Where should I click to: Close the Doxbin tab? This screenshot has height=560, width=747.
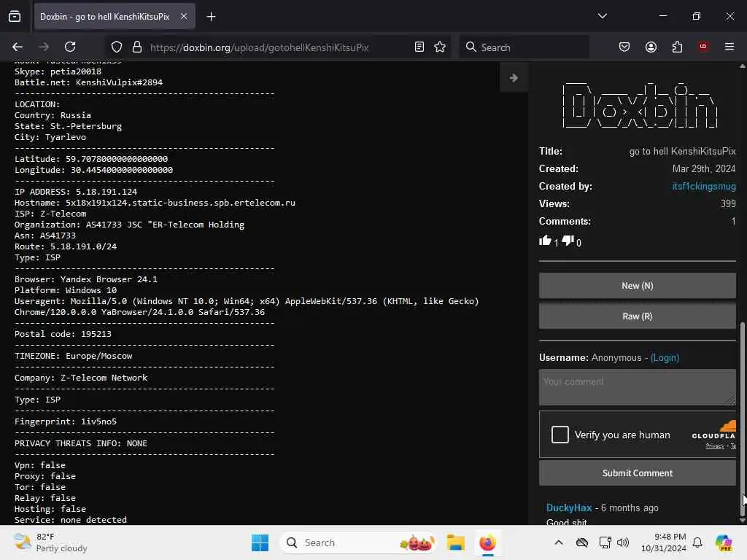click(183, 16)
